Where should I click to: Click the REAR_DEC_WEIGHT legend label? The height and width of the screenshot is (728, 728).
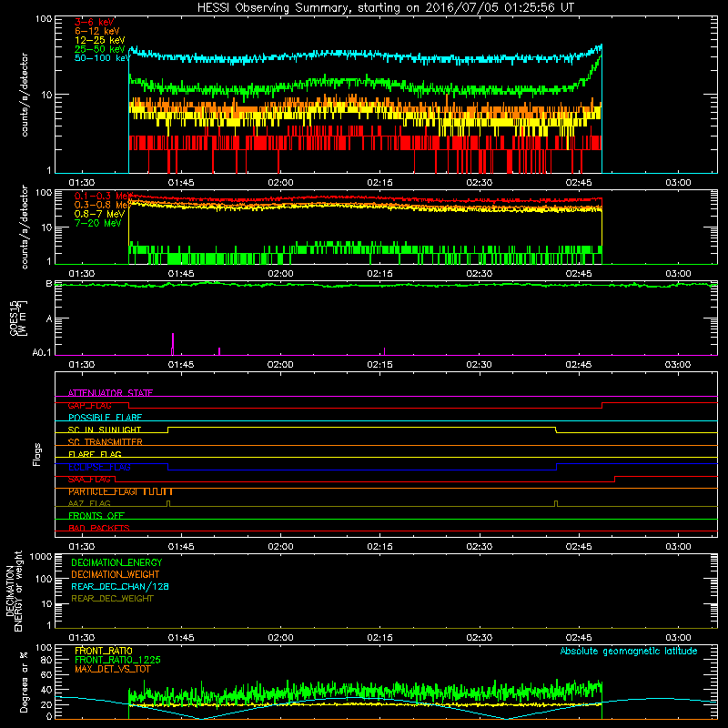tap(112, 599)
